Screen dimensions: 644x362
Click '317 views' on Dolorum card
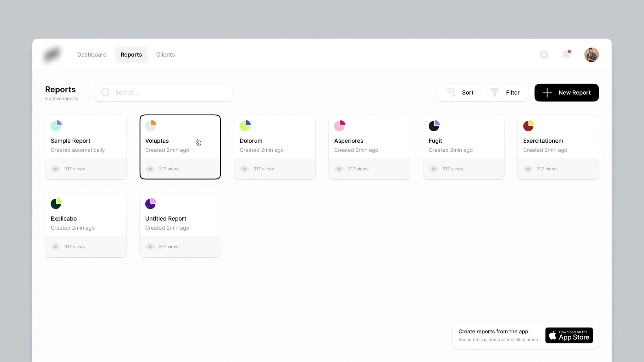tap(264, 169)
